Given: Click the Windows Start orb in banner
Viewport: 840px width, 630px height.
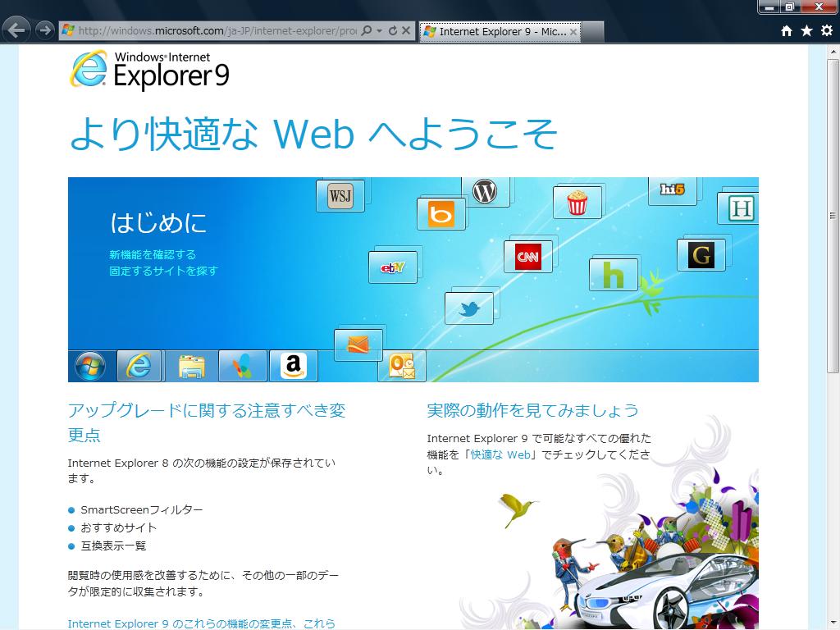Looking at the screenshot, I should (90, 367).
